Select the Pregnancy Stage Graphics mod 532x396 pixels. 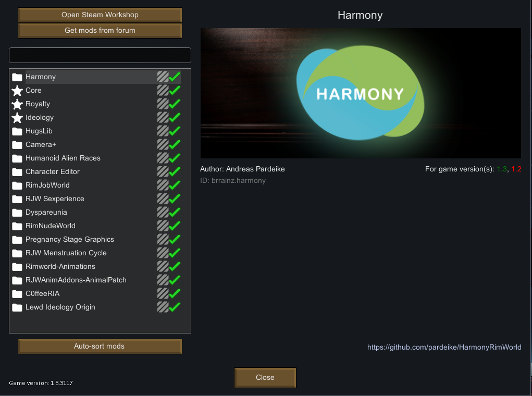click(70, 239)
